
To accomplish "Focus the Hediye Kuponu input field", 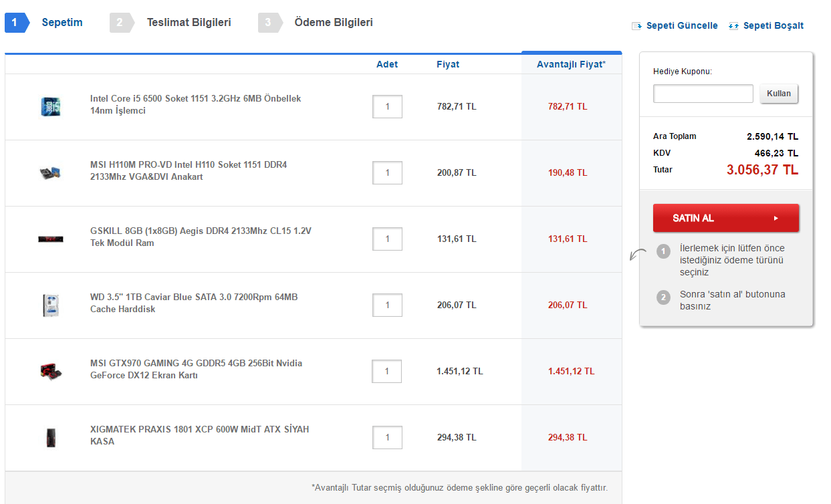I will [x=703, y=94].
